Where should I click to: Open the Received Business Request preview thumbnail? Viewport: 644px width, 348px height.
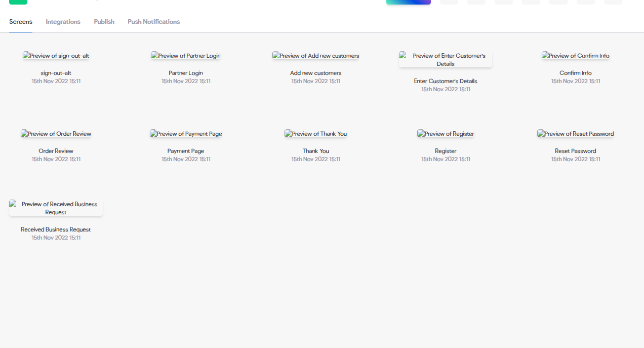(x=56, y=208)
